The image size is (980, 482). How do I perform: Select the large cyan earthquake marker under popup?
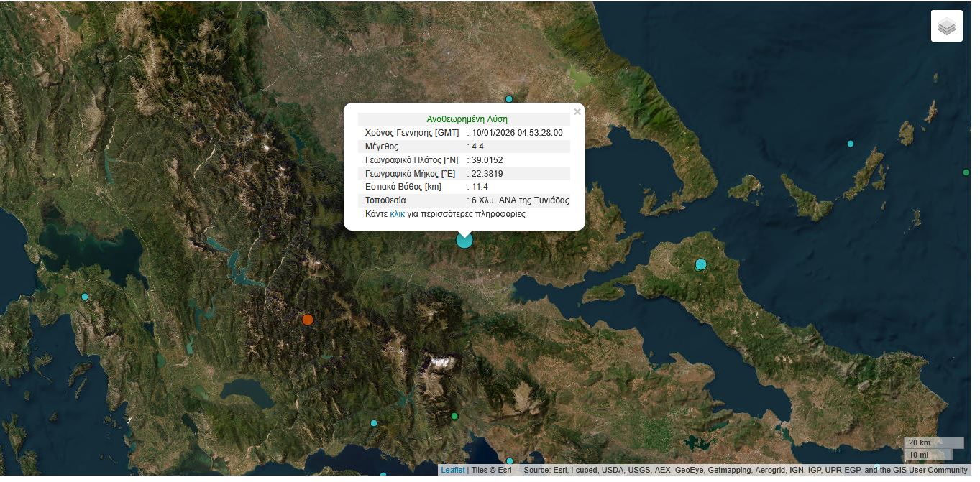[x=464, y=240]
